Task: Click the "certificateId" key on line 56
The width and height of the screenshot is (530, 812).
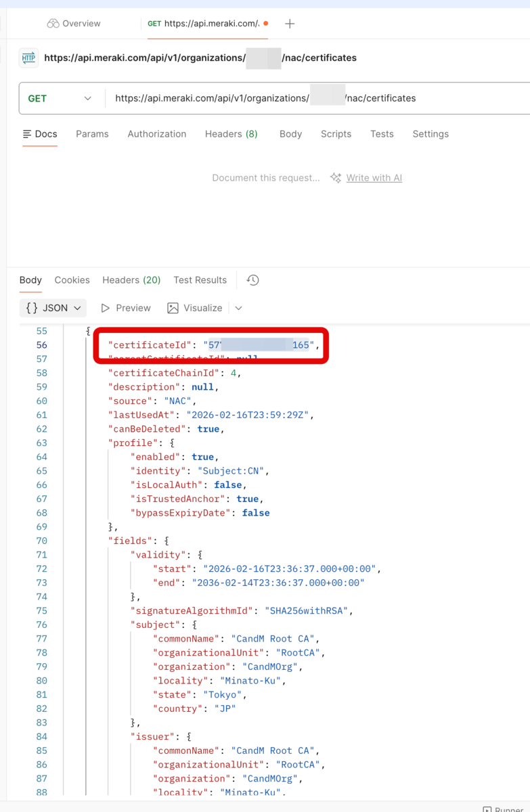Action: 150,345
